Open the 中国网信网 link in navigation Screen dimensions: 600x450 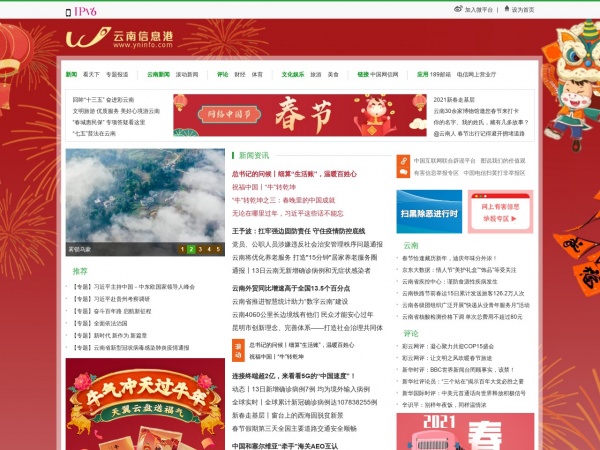click(x=384, y=74)
